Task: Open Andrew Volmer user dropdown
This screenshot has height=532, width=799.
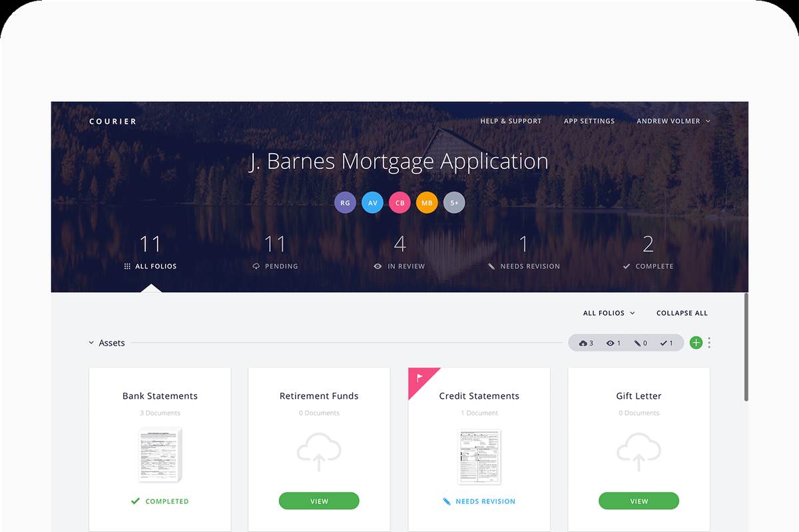Action: (673, 121)
